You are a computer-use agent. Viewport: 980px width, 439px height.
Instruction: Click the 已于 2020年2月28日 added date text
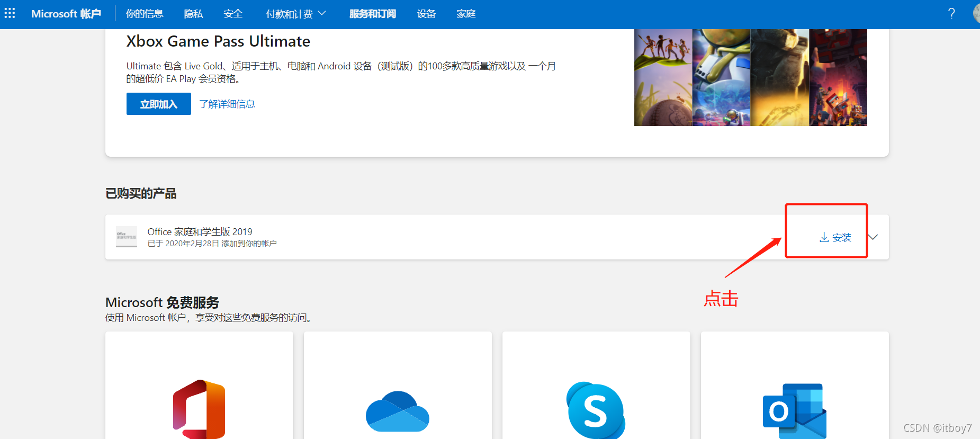(x=212, y=243)
